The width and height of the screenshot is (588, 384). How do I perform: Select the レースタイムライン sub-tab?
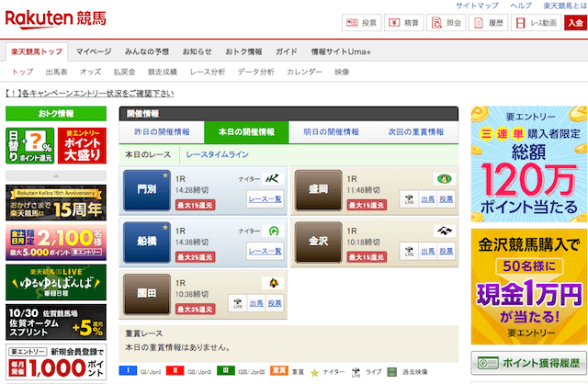pos(218,154)
